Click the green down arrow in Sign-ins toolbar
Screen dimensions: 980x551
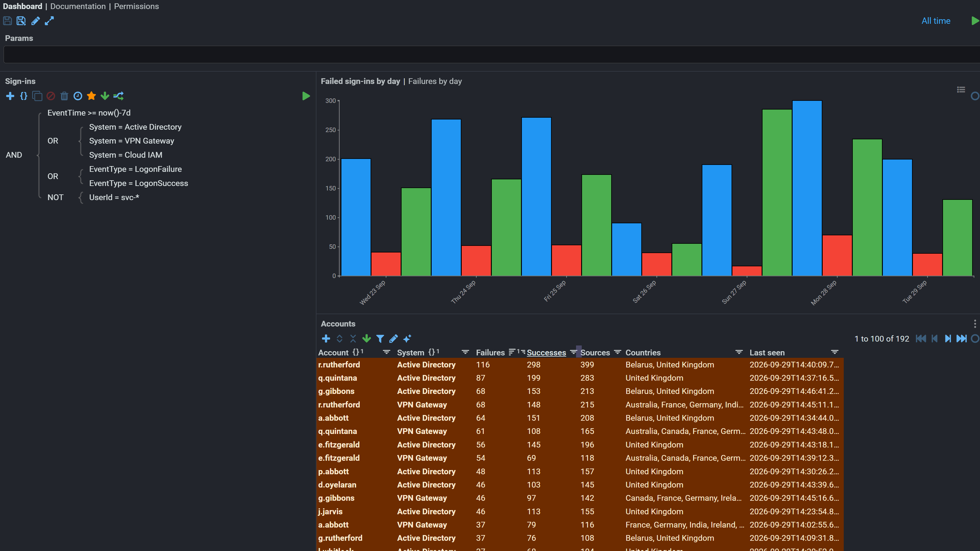(105, 96)
